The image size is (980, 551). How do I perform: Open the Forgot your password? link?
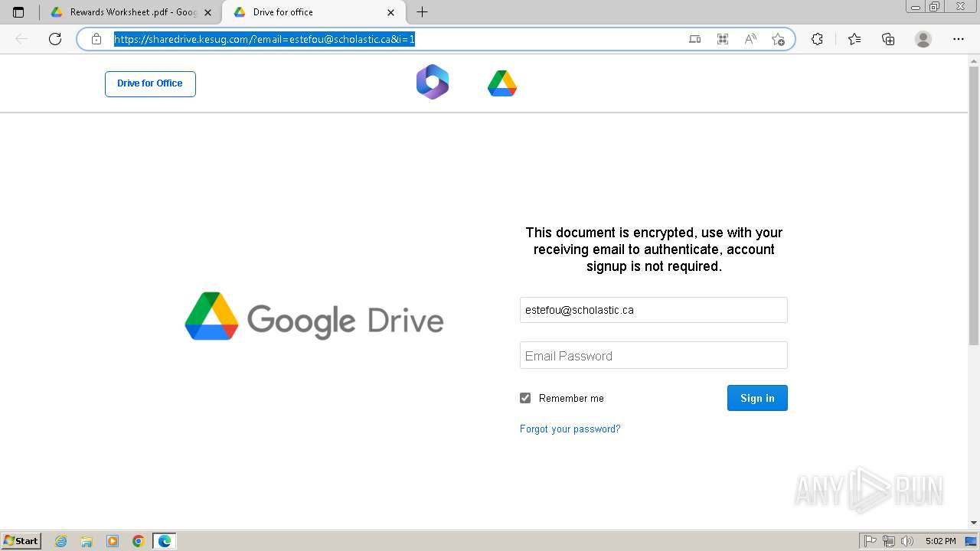pos(570,429)
